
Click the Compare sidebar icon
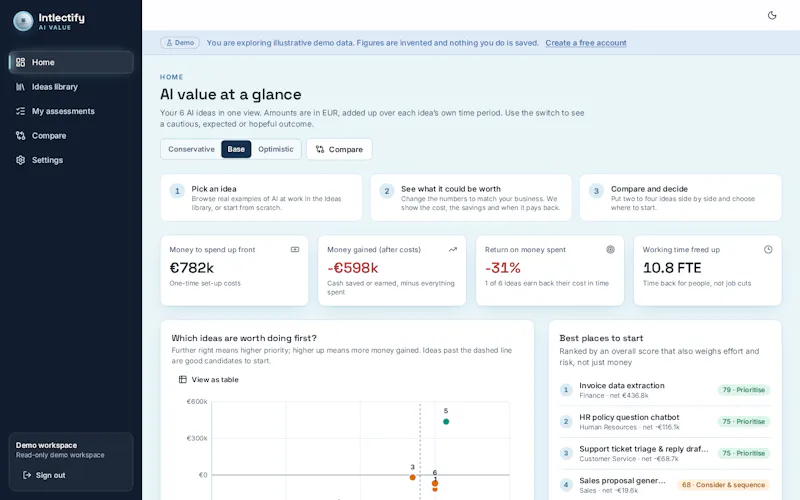[x=20, y=136]
